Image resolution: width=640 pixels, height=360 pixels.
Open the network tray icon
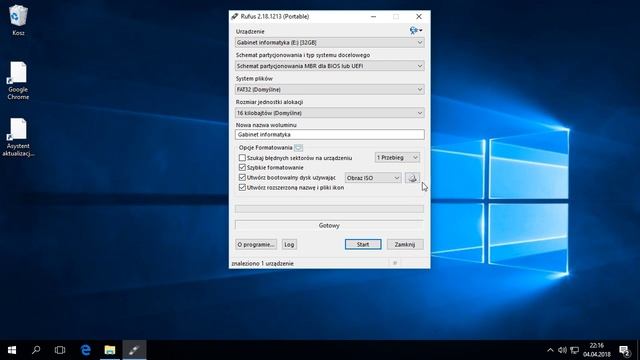(574, 350)
